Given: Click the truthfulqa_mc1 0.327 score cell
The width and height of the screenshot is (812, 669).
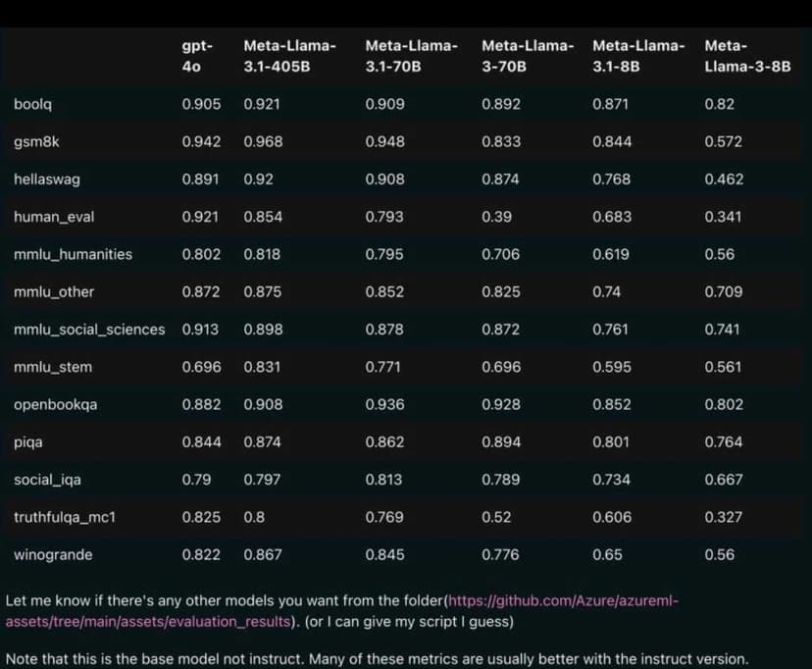Looking at the screenshot, I should coord(724,517).
